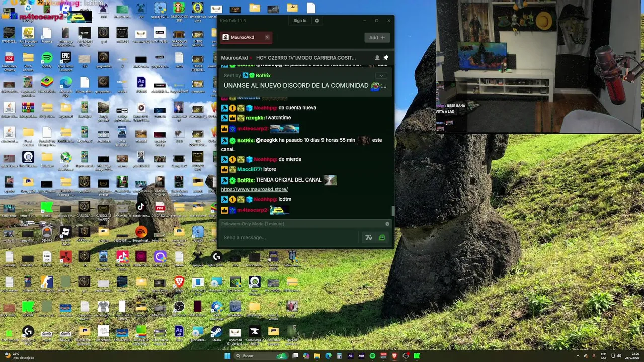
Task: Open KickTalk settings gear icon
Action: click(x=317, y=21)
